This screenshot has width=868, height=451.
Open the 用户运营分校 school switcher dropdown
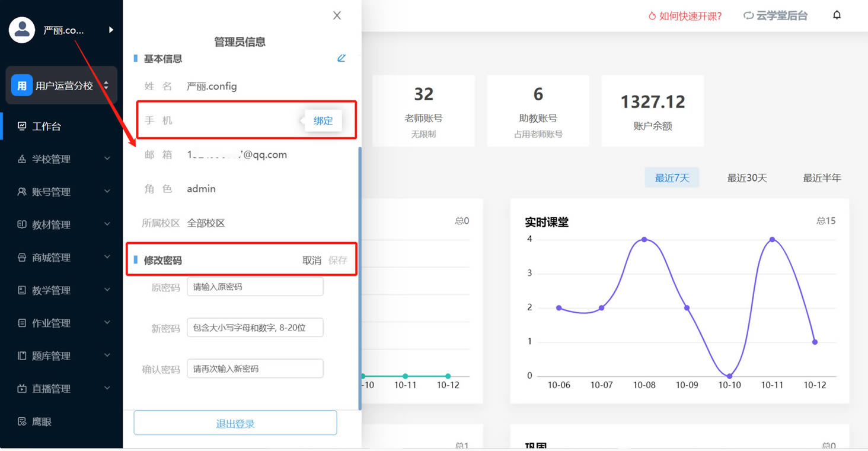coord(106,85)
